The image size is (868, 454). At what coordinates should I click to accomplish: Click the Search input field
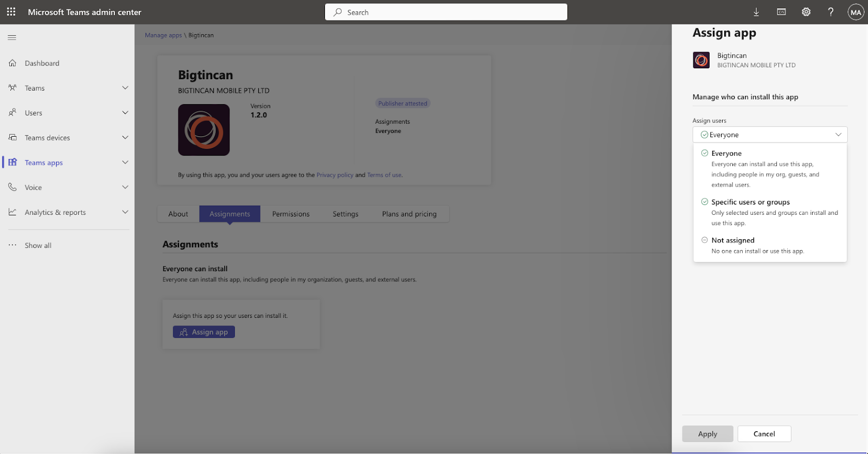point(446,12)
